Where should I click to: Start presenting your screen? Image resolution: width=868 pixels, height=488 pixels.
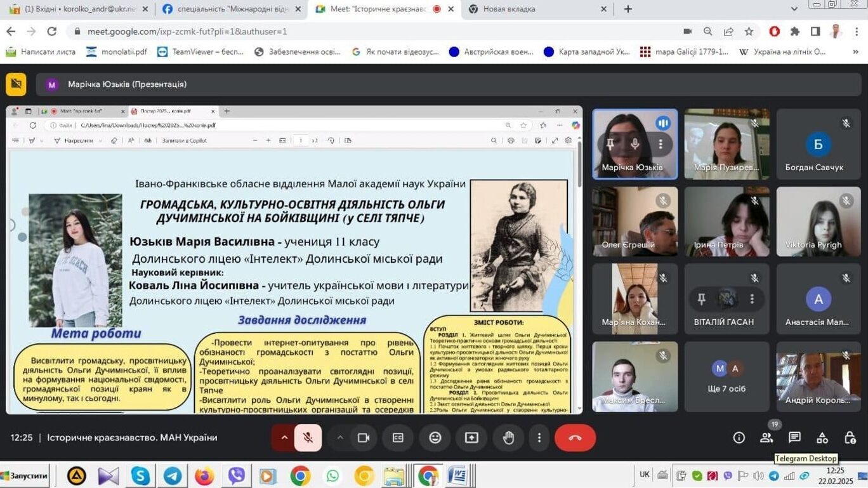[471, 438]
